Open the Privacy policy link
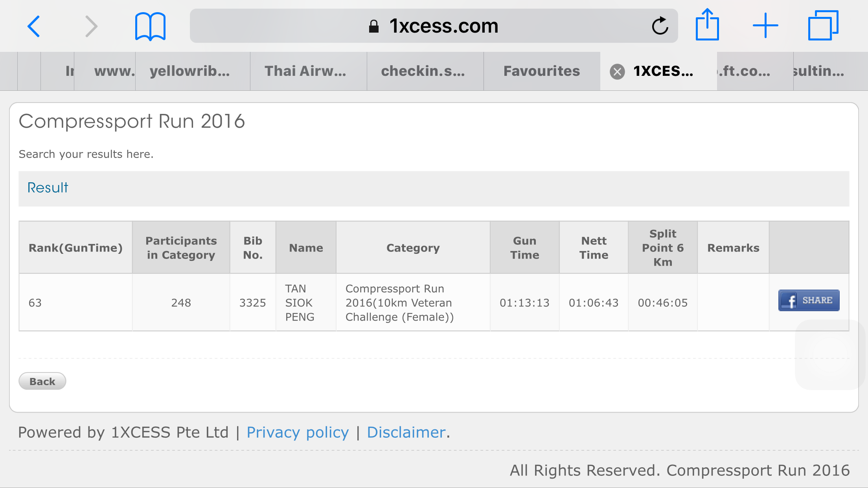Screen dimensions: 868x488 (298, 432)
